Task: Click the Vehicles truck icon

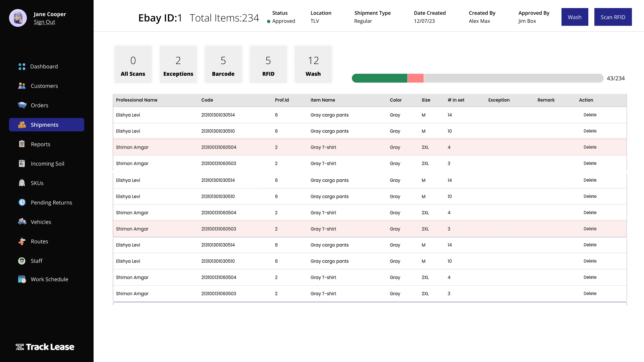Action: [22, 222]
